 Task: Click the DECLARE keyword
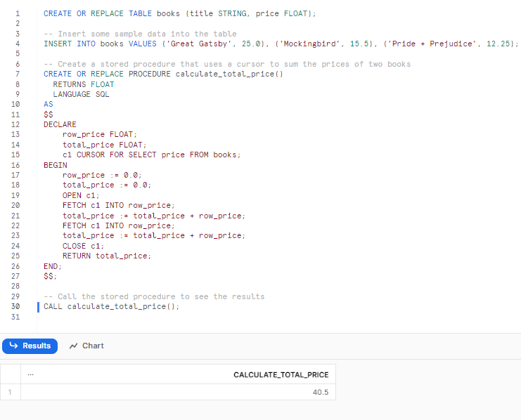pyautogui.click(x=60, y=124)
